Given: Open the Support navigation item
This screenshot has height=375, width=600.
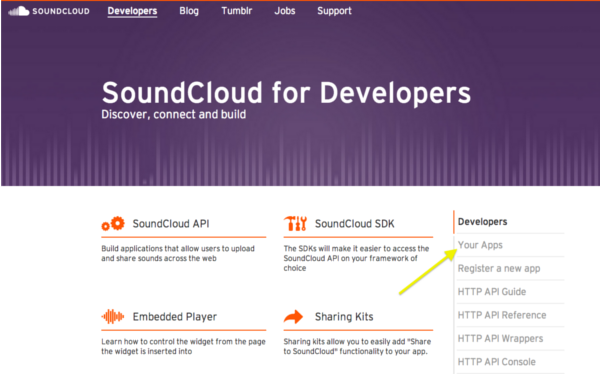Looking at the screenshot, I should [334, 11].
